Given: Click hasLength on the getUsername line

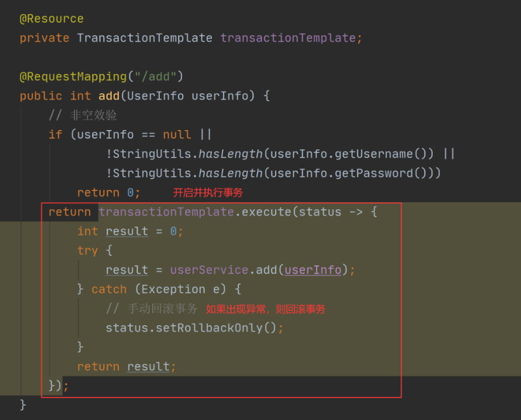Looking at the screenshot, I should point(231,154).
